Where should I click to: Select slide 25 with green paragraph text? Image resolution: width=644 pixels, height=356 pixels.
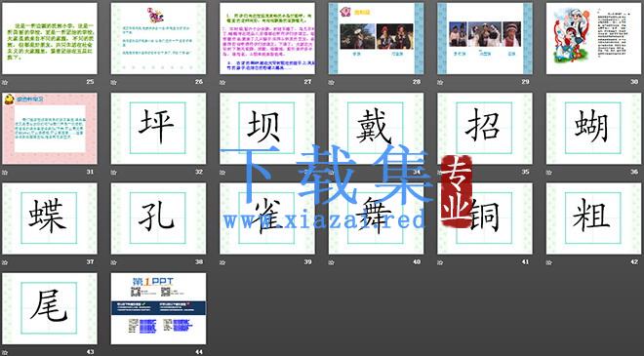point(50,38)
